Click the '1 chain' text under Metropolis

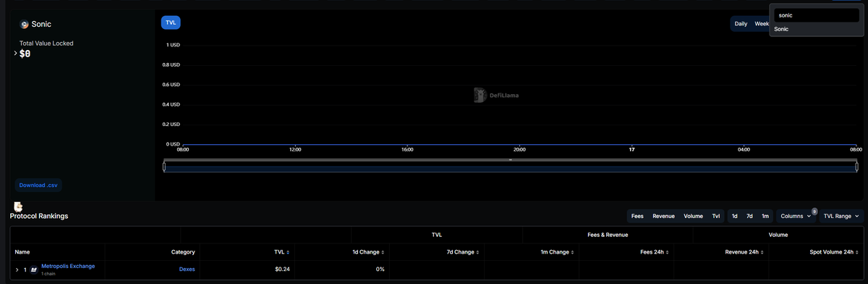(x=48, y=274)
